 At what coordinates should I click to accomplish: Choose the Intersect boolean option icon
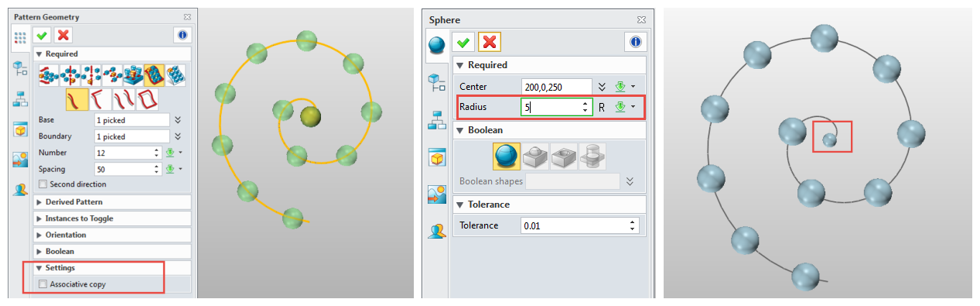click(592, 156)
